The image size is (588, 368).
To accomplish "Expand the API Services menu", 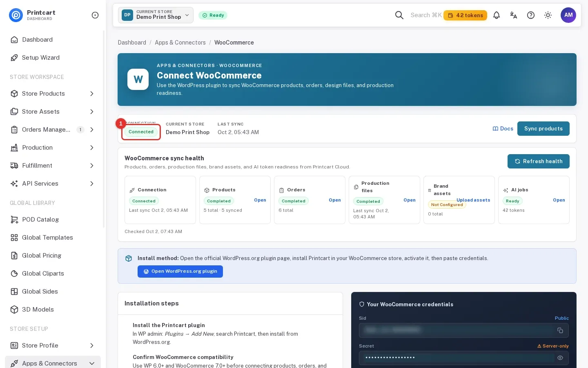I will pos(53,184).
